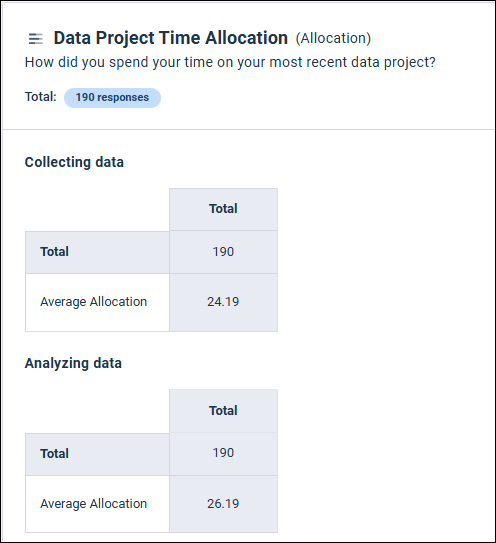496x543 pixels.
Task: Click the Total: label beside responses badge
Action: point(41,97)
